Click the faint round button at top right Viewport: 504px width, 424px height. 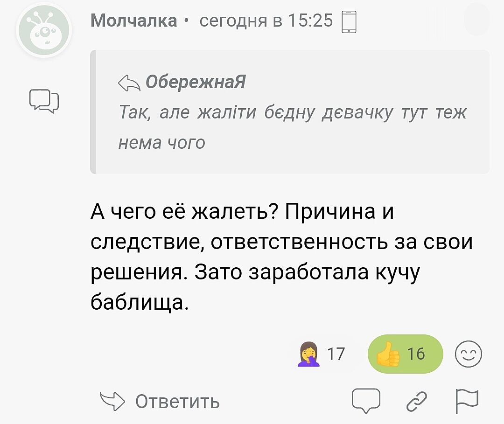pos(476,20)
